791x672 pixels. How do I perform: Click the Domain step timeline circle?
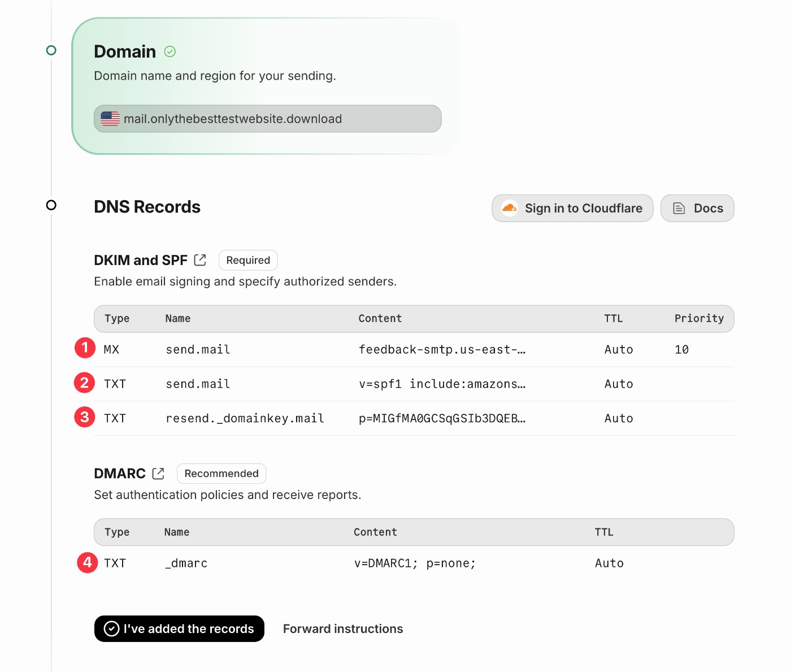(x=51, y=50)
